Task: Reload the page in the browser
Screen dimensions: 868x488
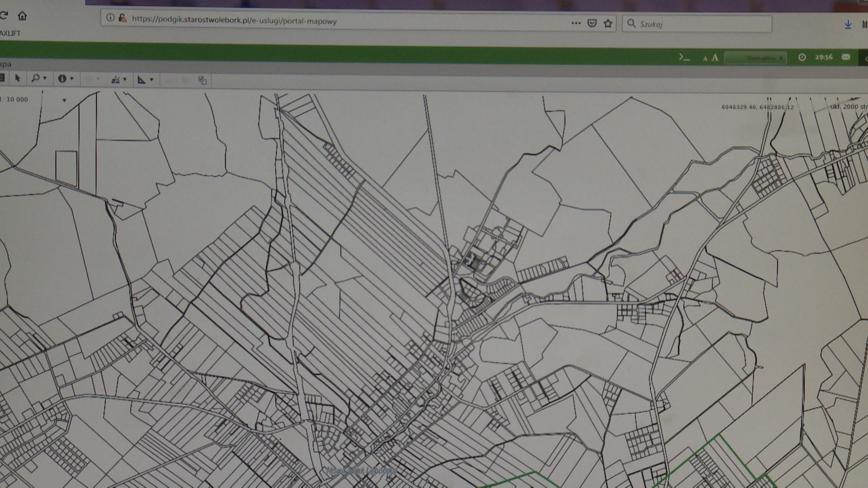Action: 4,16
